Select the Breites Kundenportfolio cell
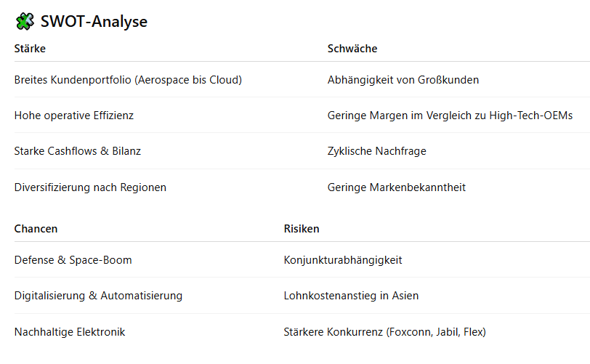 pos(128,80)
